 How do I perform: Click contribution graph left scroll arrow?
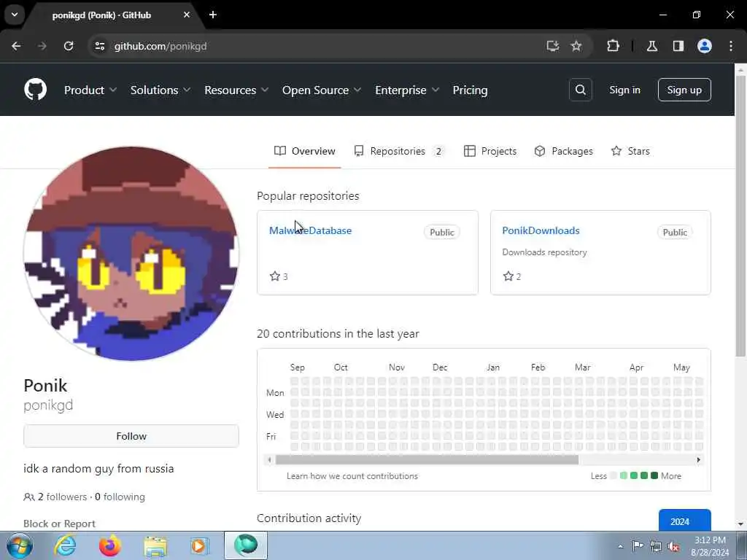pyautogui.click(x=270, y=459)
